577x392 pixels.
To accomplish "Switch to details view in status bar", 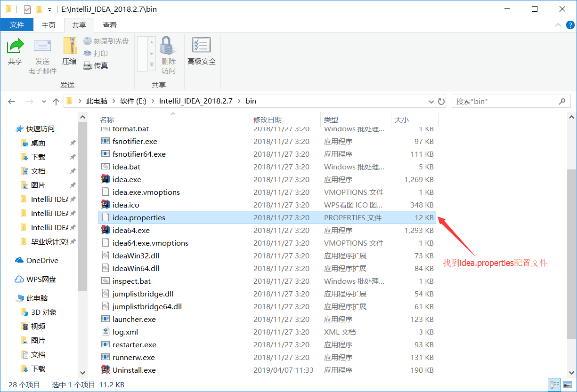I will pos(555,384).
